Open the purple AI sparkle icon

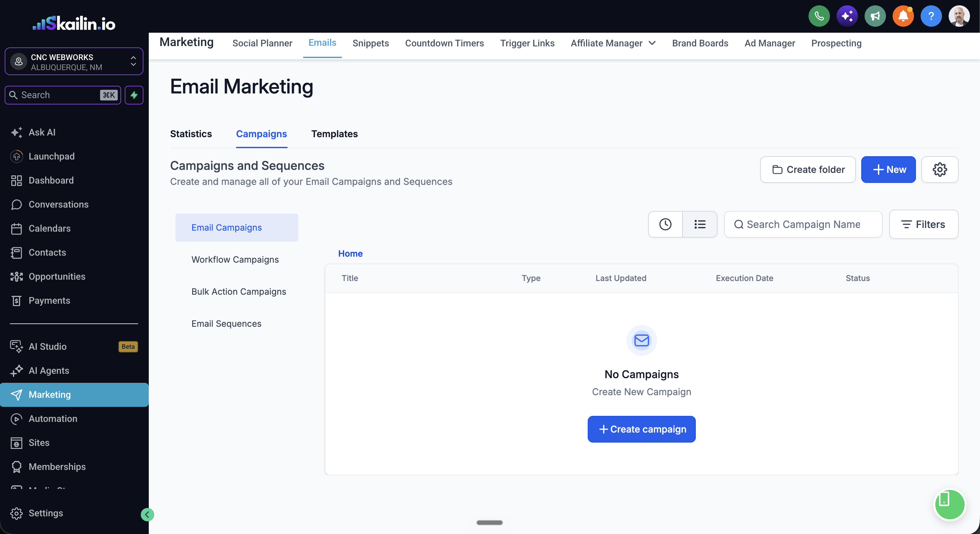(847, 16)
